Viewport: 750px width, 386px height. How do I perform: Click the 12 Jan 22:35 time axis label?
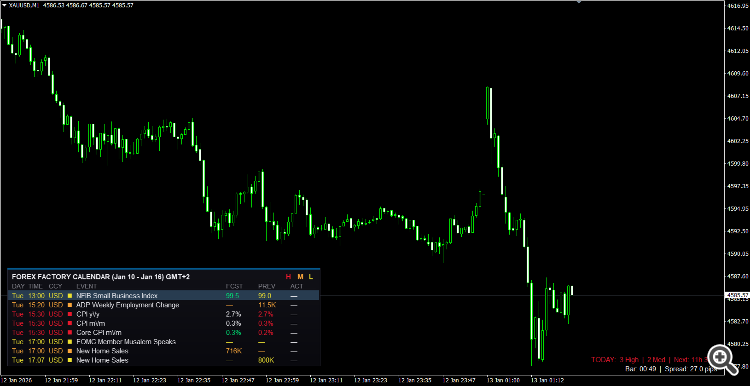tap(193, 380)
